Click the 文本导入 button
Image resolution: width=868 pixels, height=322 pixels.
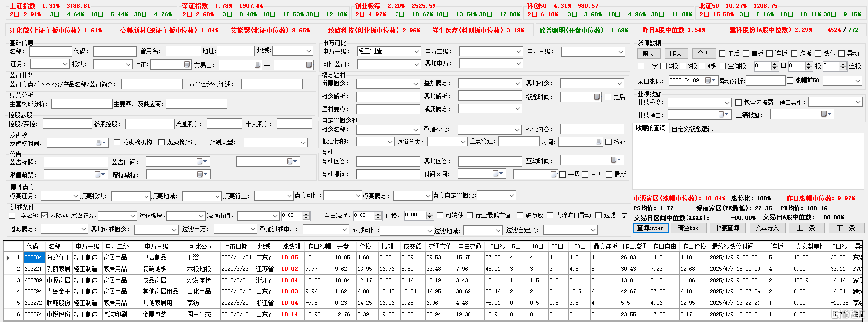(x=766, y=228)
